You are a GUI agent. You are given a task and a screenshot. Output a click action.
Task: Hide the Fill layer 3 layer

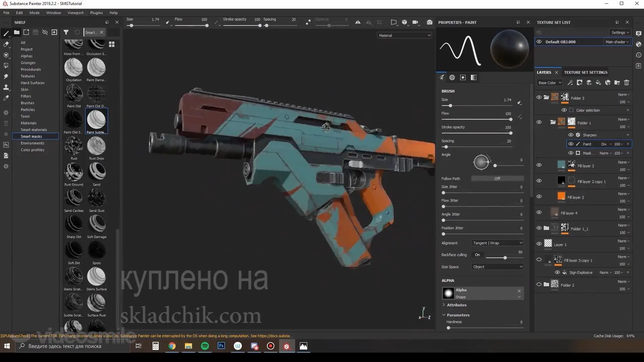click(539, 165)
